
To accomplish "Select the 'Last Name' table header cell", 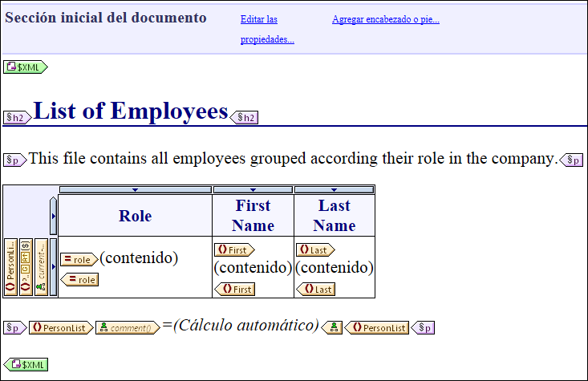I will (335, 216).
